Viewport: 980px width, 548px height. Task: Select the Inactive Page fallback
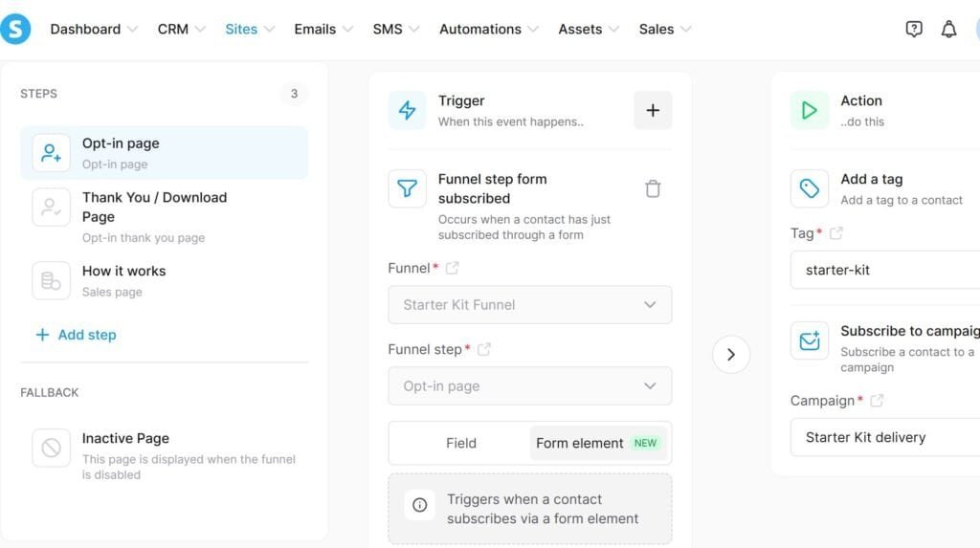(165, 455)
